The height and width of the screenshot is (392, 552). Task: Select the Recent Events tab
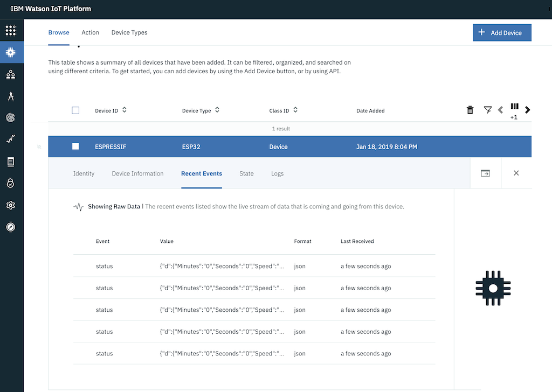point(202,174)
